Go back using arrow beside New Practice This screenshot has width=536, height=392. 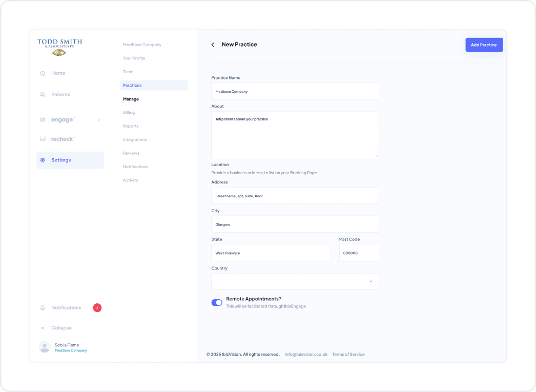pos(213,45)
